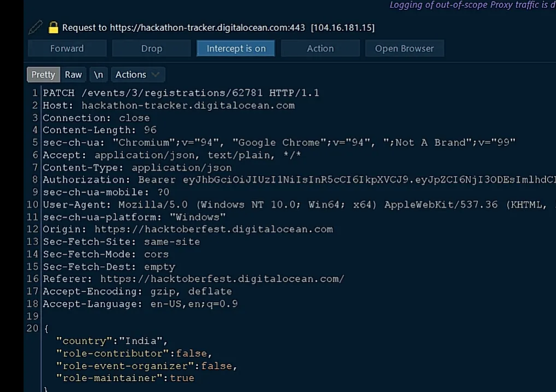The image size is (556, 392).
Task: Click the Accept-Language header line
Action: pos(140,304)
